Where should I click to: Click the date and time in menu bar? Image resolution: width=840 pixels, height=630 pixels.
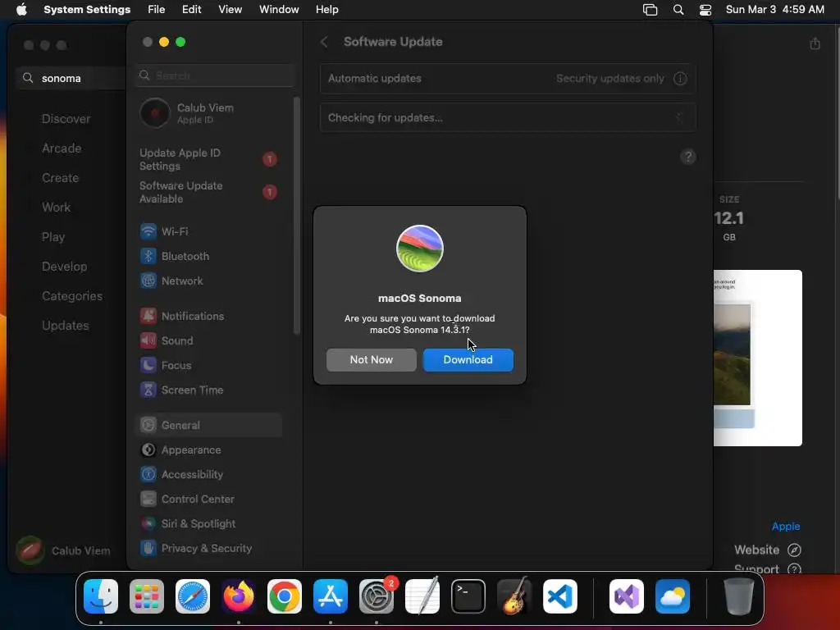[774, 10]
